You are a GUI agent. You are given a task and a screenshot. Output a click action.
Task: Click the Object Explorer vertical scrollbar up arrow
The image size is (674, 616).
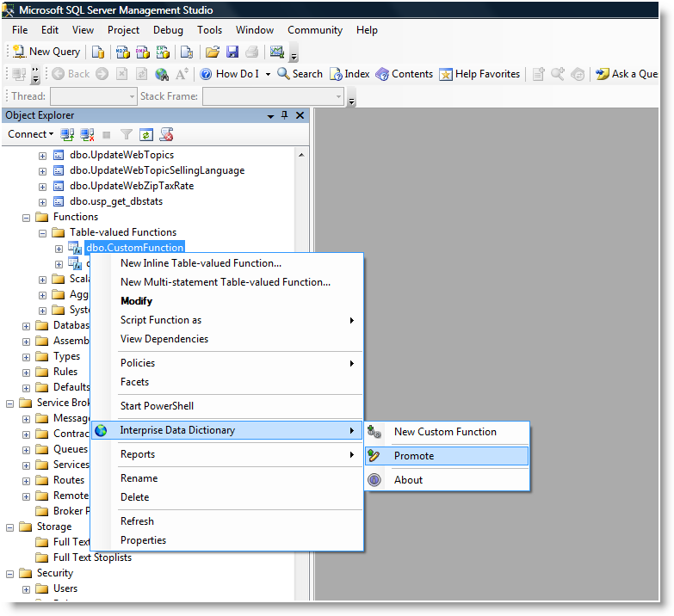[300, 155]
